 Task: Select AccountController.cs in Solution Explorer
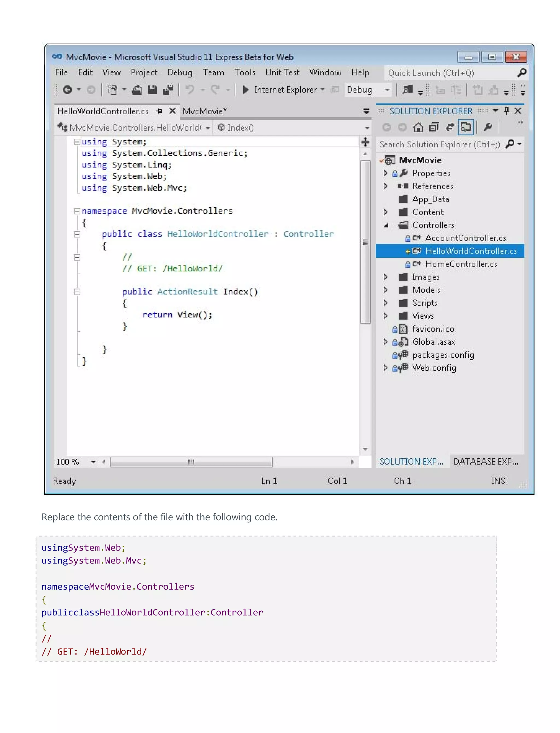point(465,238)
